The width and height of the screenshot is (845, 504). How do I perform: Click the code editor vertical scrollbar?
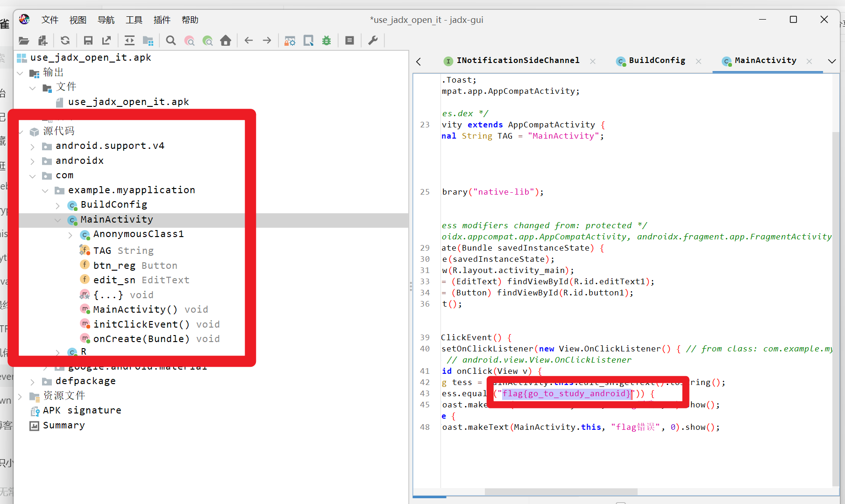[836, 309]
